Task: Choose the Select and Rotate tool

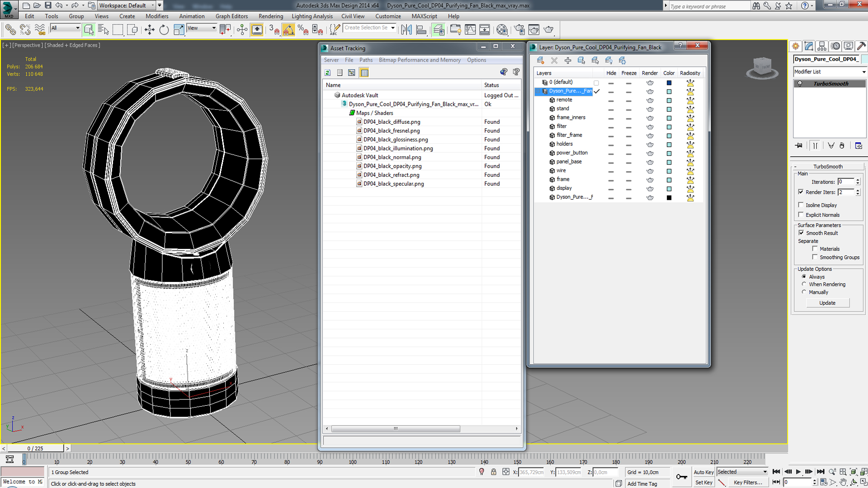Action: click(164, 30)
